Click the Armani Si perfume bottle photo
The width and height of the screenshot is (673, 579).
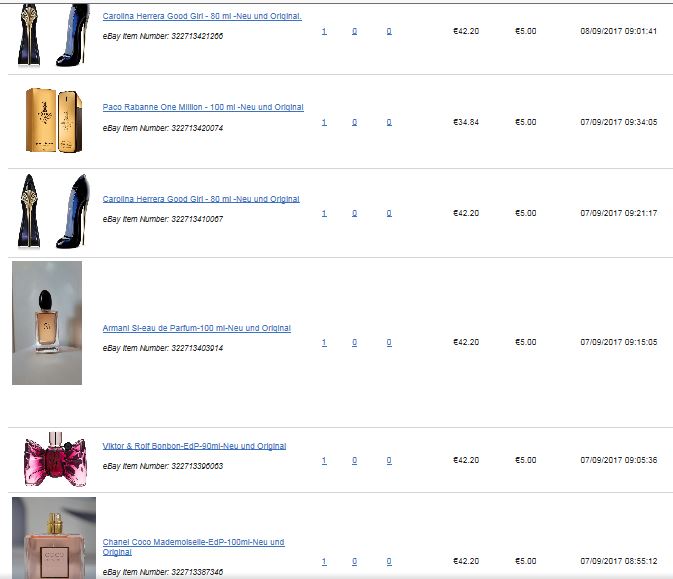click(47, 323)
